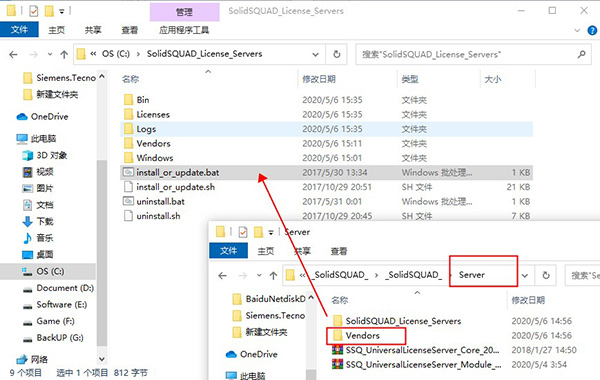This screenshot has width=600, height=380.
Task: Open the 查看 ribbon tab in the main window
Action: click(129, 30)
